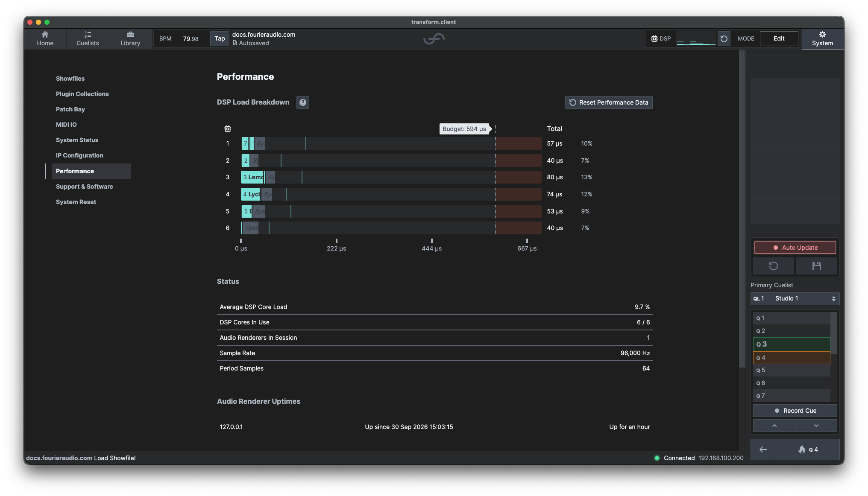Click the 127.0.0.1 renderer entry

click(x=231, y=427)
